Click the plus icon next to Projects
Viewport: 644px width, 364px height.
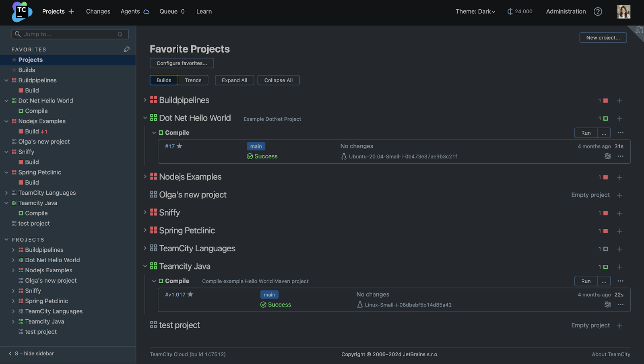[x=71, y=11]
